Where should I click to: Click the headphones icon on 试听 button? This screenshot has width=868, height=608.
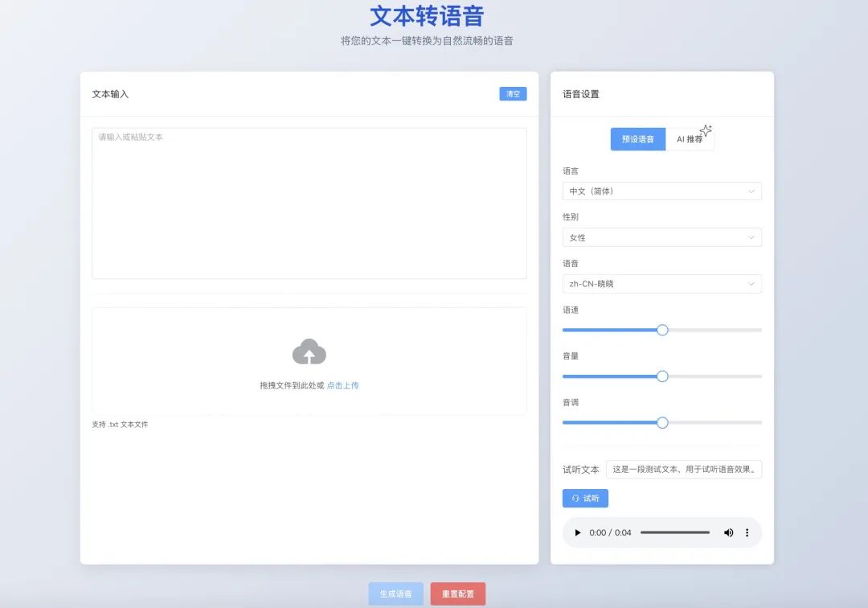click(x=575, y=498)
